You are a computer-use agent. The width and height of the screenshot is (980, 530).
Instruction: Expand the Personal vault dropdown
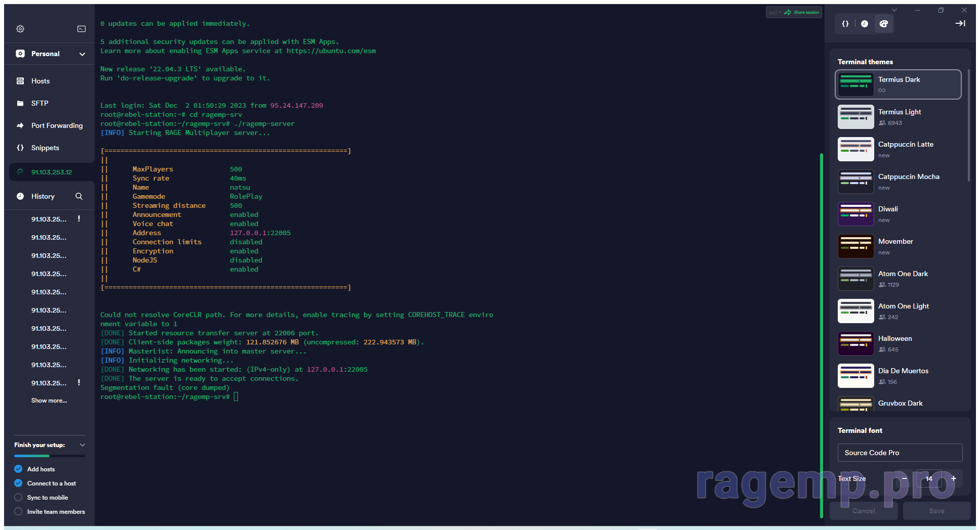82,54
